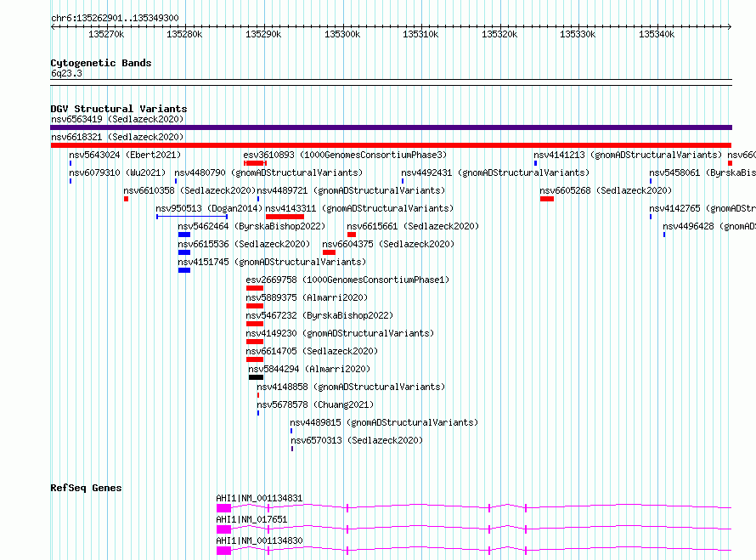
Task: Click the large magenta exon of NM_001134831
Action: (223, 508)
